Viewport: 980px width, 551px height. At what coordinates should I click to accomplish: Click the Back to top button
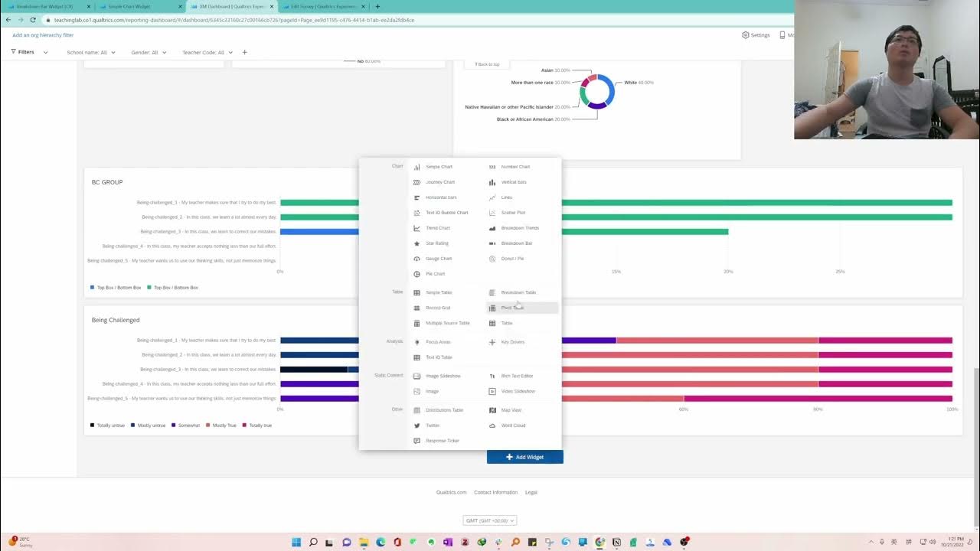(487, 64)
